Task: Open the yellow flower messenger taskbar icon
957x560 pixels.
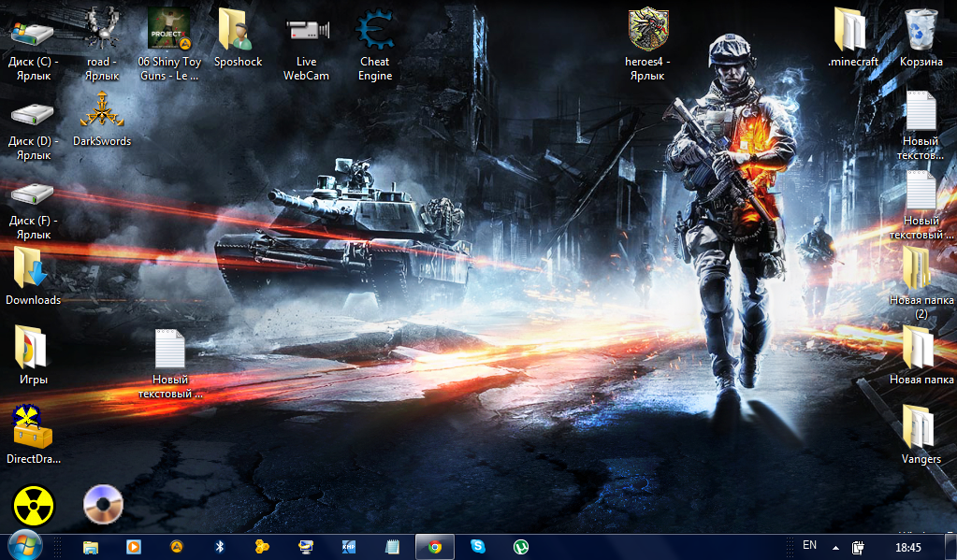Action: (263, 547)
